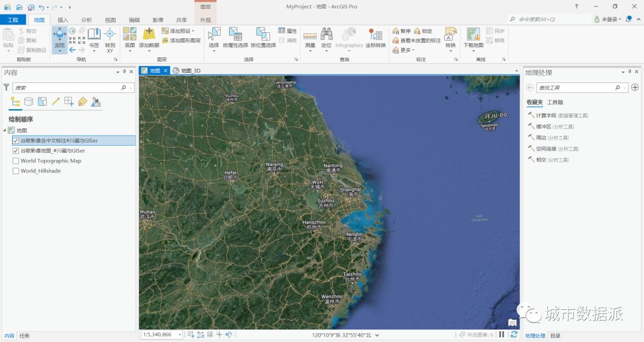Collapse the 地图 tree node
644x342 pixels.
[5, 130]
